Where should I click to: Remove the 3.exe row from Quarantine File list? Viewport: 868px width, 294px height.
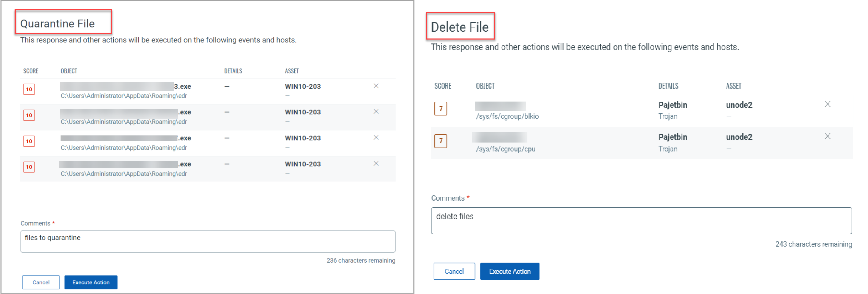point(376,86)
